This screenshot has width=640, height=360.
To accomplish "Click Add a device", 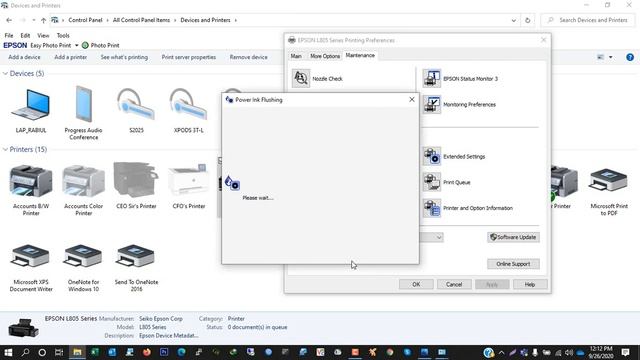I will tap(24, 57).
